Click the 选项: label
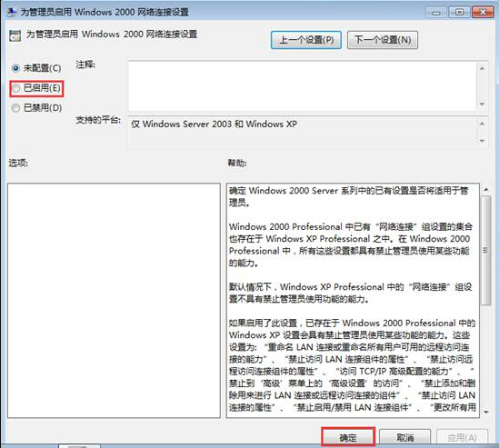The width and height of the screenshot is (499, 448). click(x=18, y=164)
